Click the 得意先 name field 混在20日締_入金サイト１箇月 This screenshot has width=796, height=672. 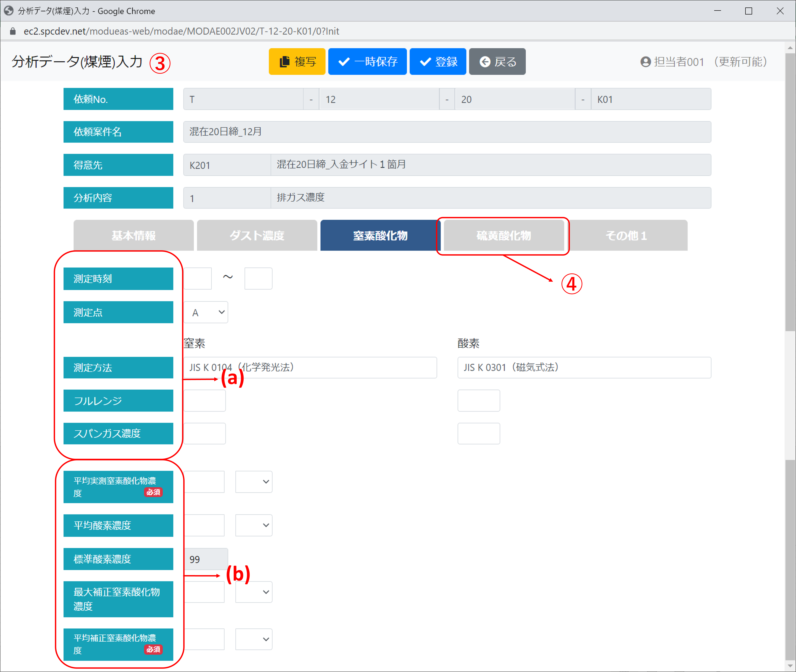point(491,165)
